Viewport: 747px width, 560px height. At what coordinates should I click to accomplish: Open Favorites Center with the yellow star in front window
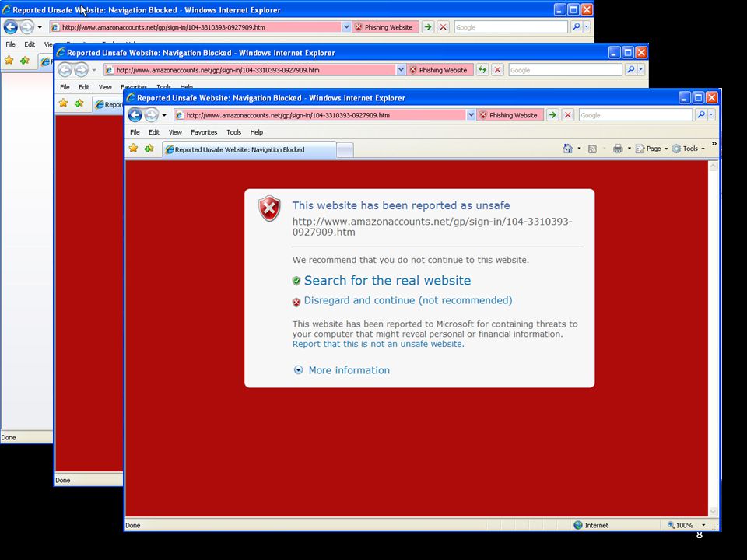pyautogui.click(x=133, y=149)
